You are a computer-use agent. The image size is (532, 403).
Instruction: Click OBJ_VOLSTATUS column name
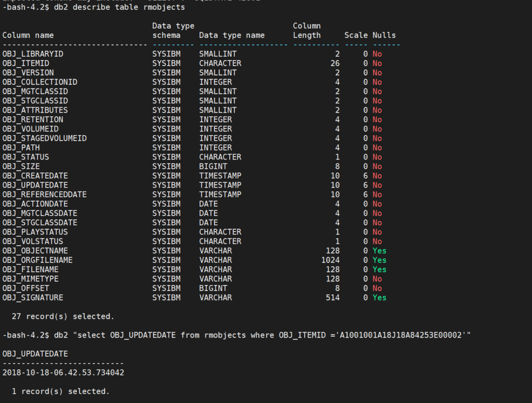pos(33,241)
